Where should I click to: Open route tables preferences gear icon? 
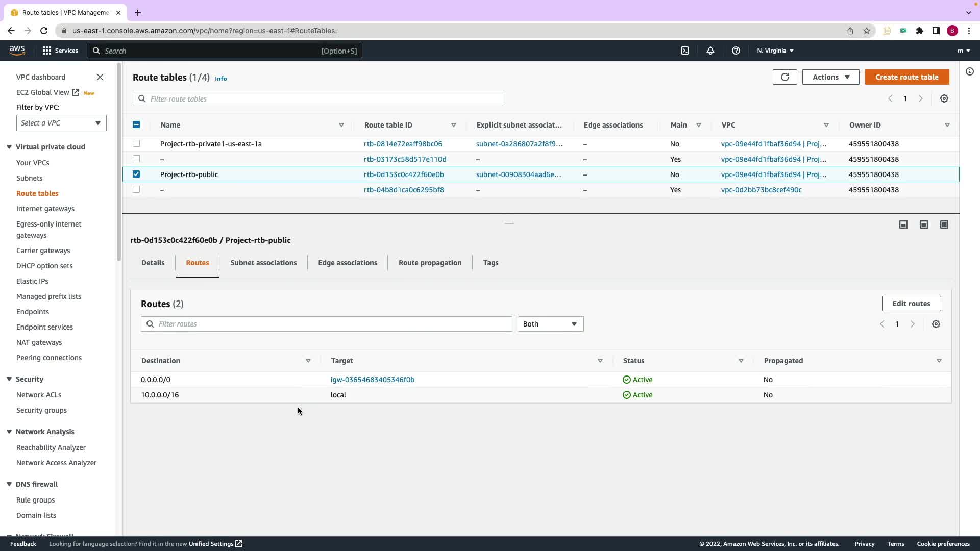tap(944, 98)
